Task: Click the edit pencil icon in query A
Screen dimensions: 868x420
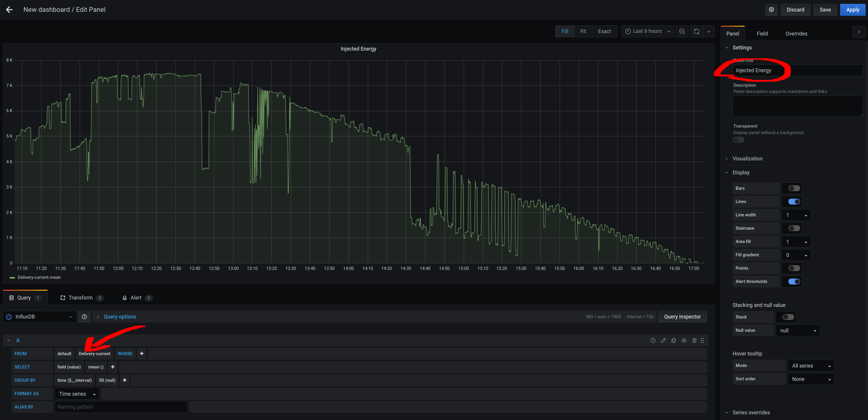Action: (x=663, y=340)
